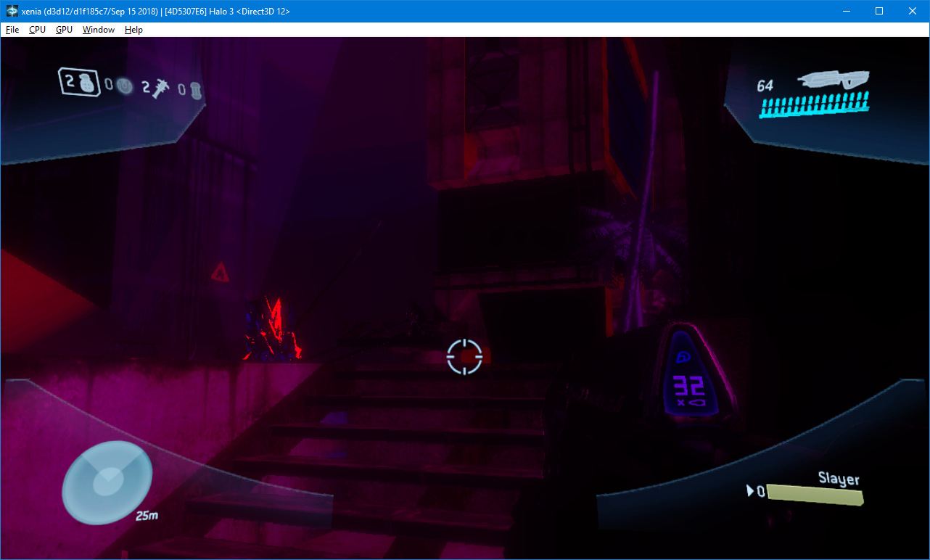The height and width of the screenshot is (560, 930).
Task: Open the Help menu
Action: point(133,30)
